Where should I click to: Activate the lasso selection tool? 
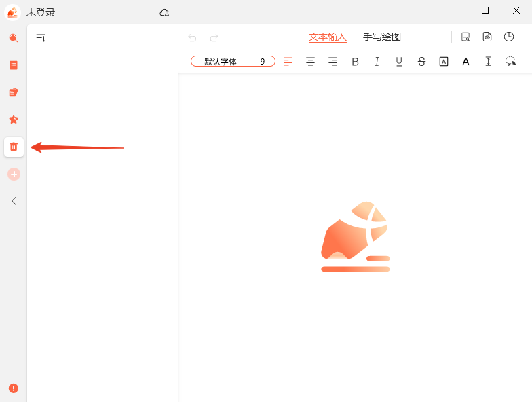(510, 61)
